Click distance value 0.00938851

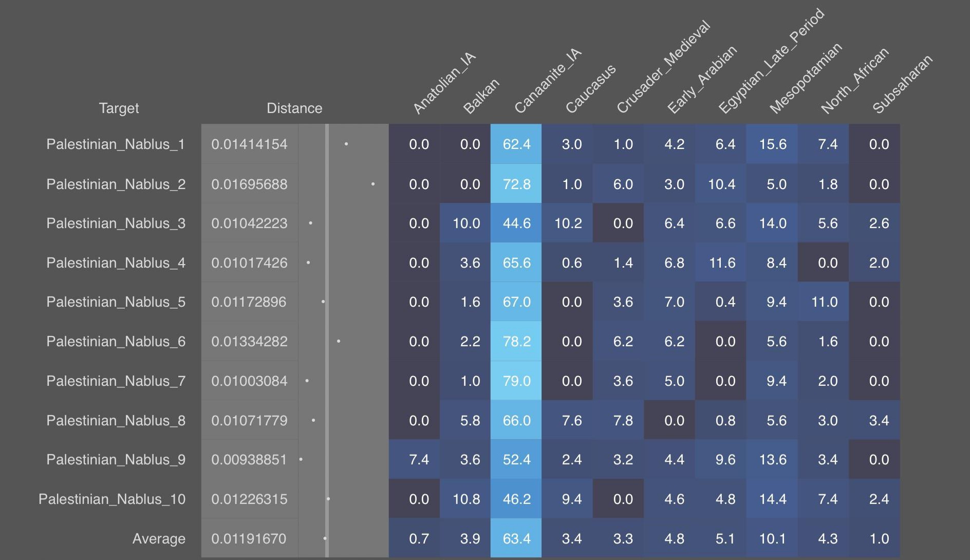[x=250, y=459]
